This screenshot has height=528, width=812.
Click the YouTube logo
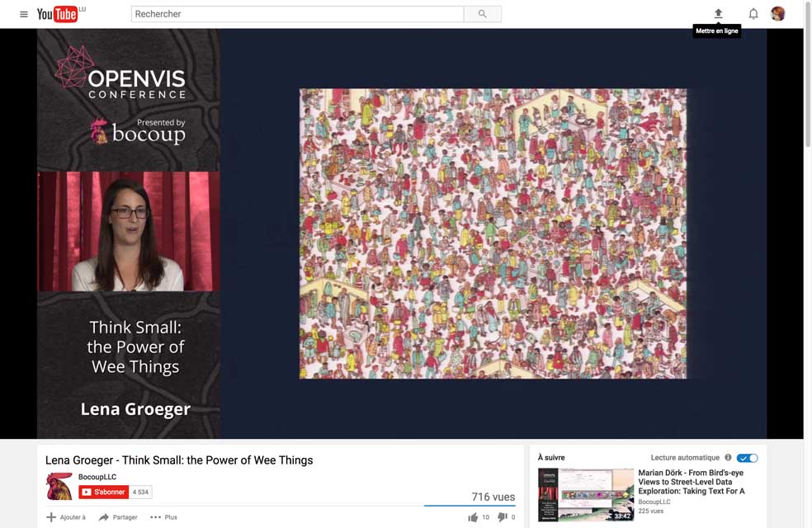(x=58, y=14)
